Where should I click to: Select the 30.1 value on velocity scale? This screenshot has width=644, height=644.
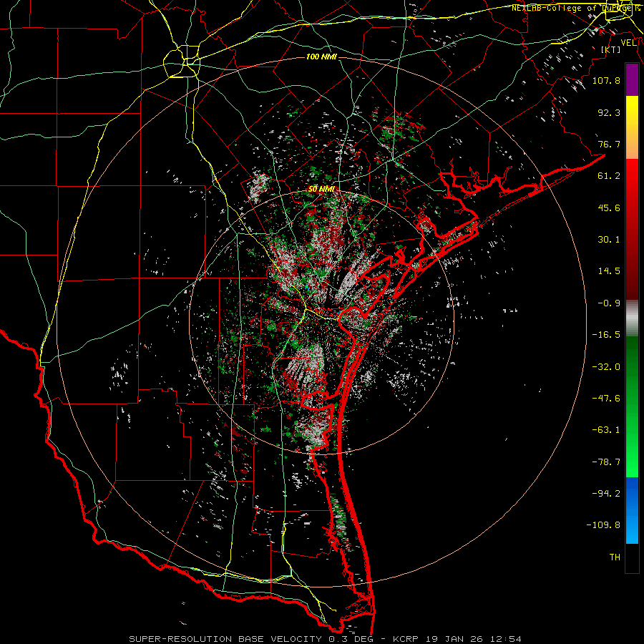coord(609,240)
